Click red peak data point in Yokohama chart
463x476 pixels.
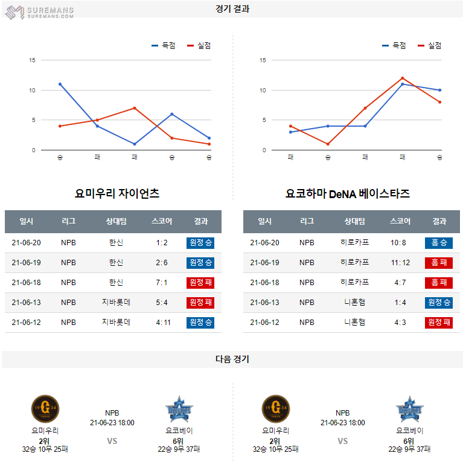pyautogui.click(x=402, y=78)
